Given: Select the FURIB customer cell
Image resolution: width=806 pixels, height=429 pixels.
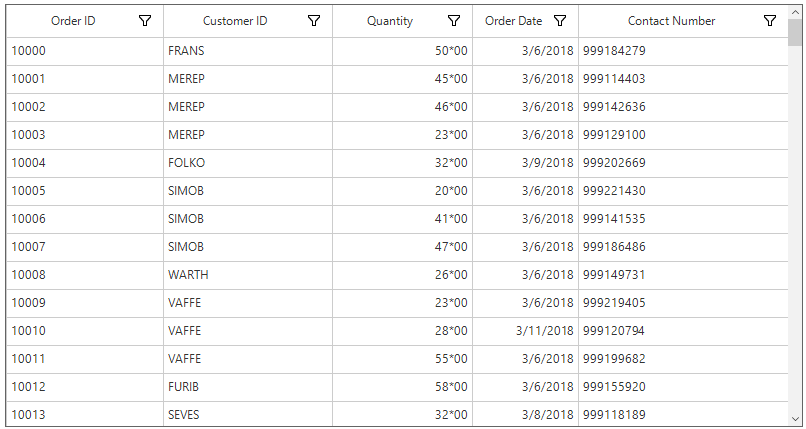Looking at the screenshot, I should [248, 387].
